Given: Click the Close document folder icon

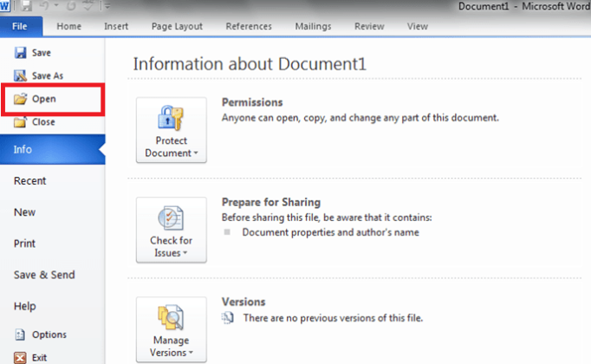Looking at the screenshot, I should (21, 122).
